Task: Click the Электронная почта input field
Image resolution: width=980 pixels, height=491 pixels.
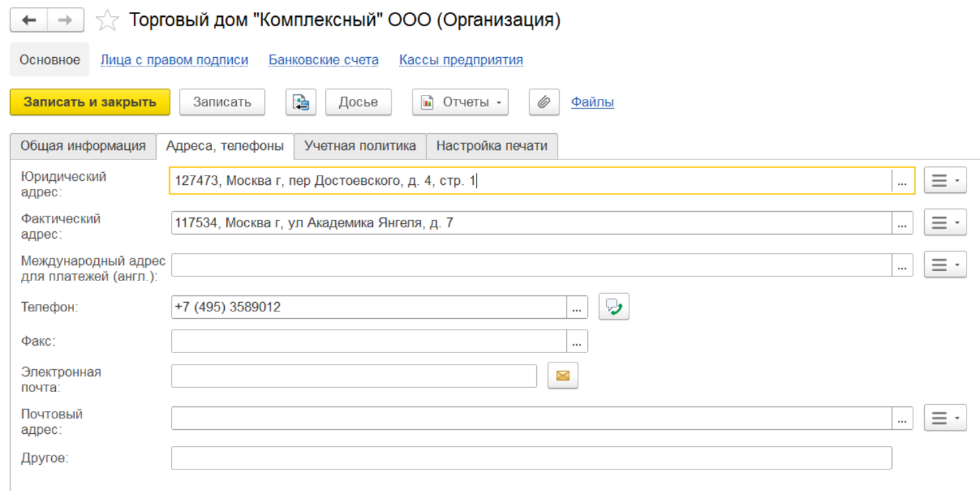Action: pyautogui.click(x=353, y=376)
